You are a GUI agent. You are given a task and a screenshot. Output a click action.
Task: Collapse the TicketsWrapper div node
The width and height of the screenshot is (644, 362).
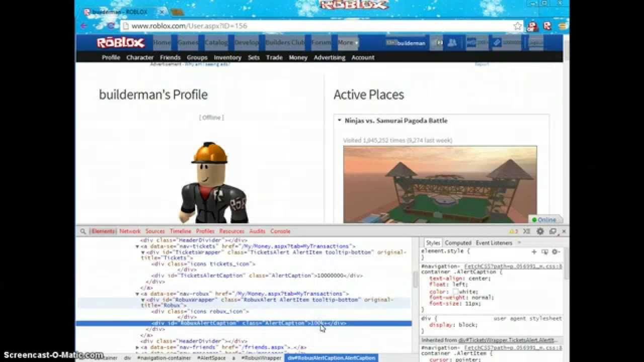[x=143, y=252]
